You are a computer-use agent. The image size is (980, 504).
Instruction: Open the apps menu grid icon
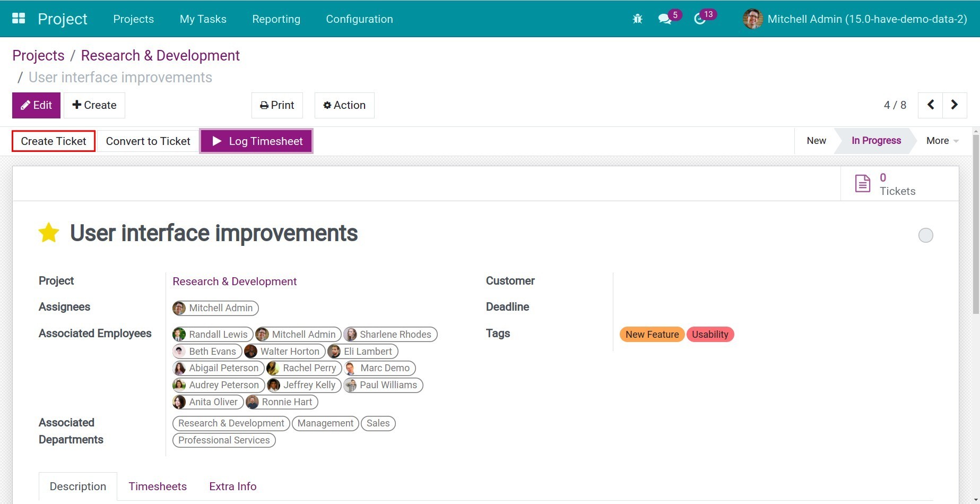pyautogui.click(x=18, y=18)
